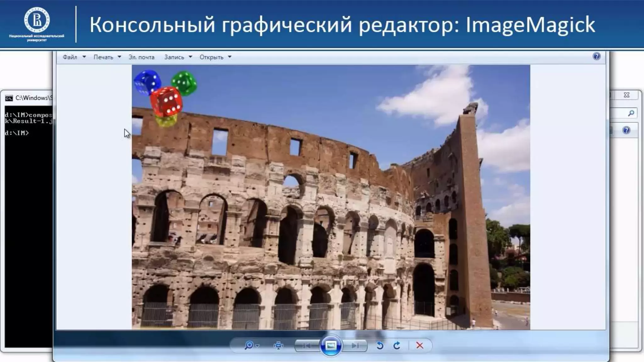Rotate the image clockwise
The image size is (644, 362).
[397, 346]
